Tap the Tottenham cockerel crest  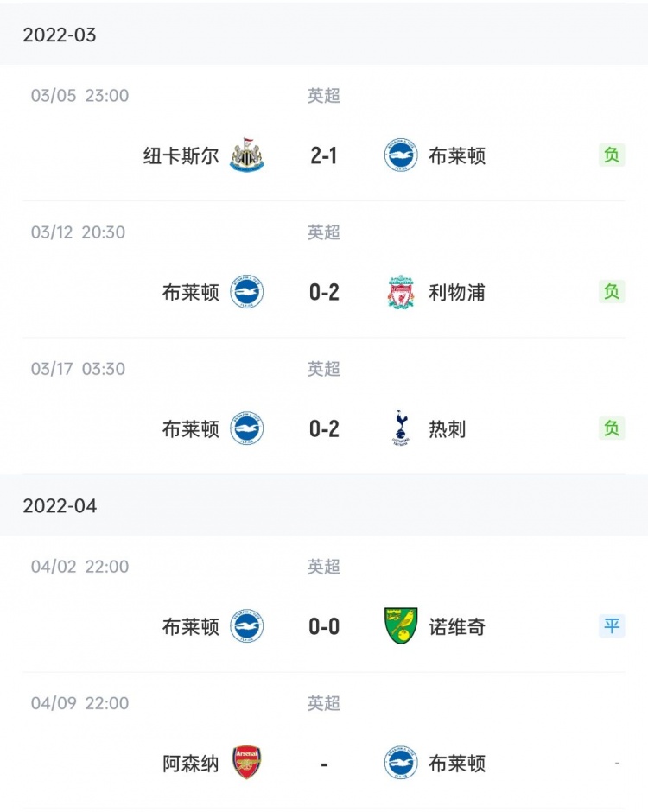tap(401, 428)
